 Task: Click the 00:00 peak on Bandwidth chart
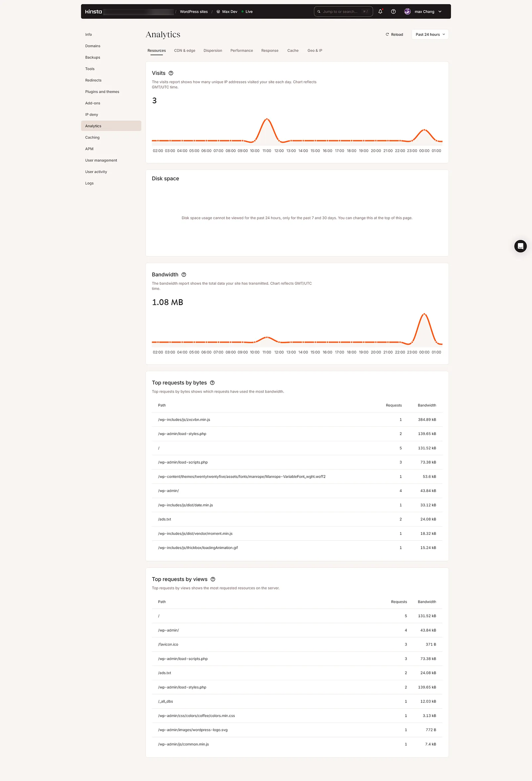[x=424, y=314]
